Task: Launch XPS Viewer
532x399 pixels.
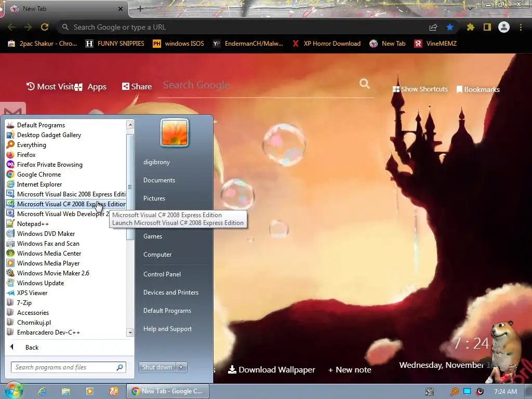Action: click(x=66, y=293)
